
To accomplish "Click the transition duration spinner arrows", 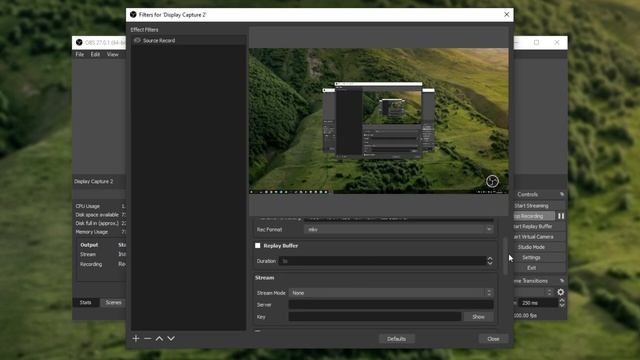I will click(562, 302).
